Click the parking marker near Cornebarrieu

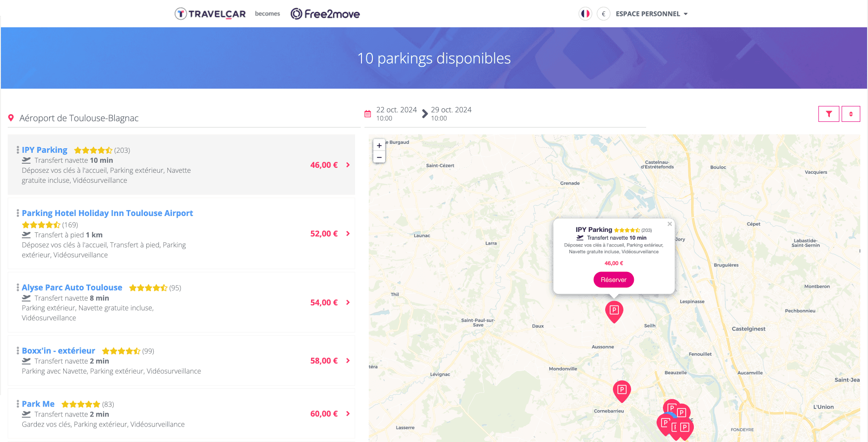(x=622, y=391)
